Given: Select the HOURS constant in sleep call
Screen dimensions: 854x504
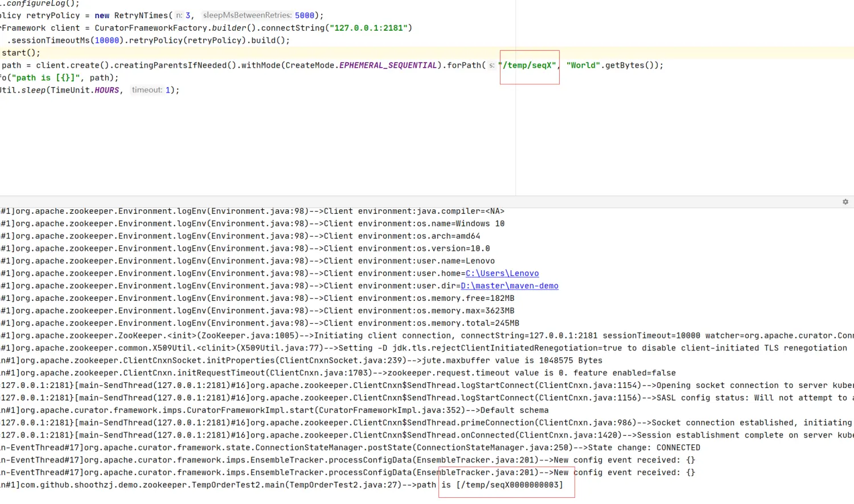Looking at the screenshot, I should click(106, 90).
